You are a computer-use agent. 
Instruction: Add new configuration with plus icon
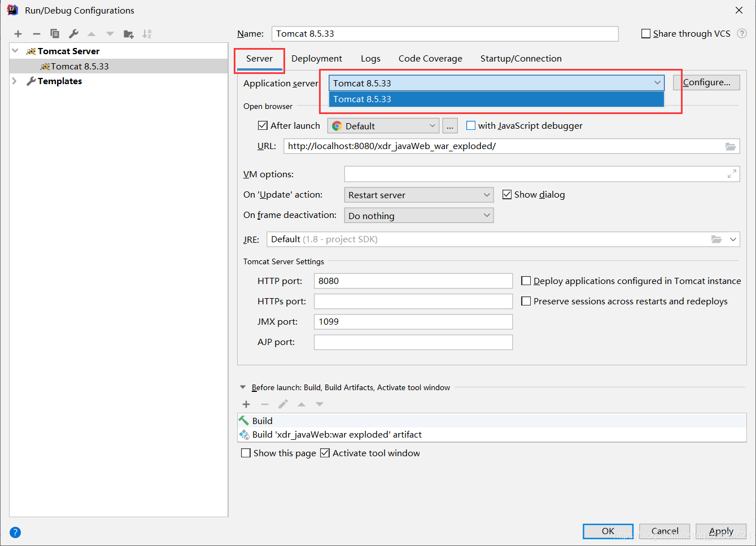coord(18,34)
